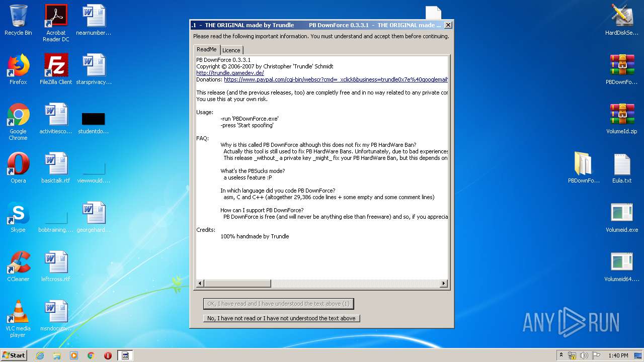Close the PB DownForce dialog
Viewport: 644px width, 362px height.
pyautogui.click(x=448, y=25)
